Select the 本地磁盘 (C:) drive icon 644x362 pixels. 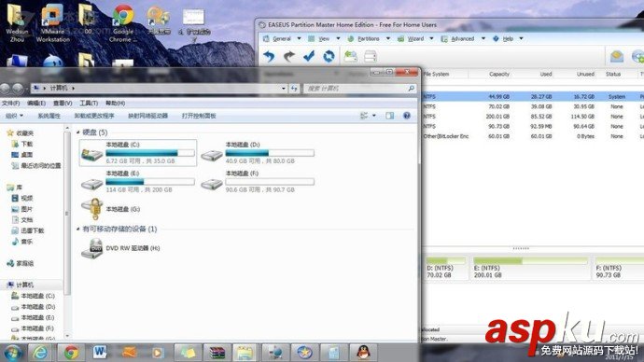tap(92, 153)
